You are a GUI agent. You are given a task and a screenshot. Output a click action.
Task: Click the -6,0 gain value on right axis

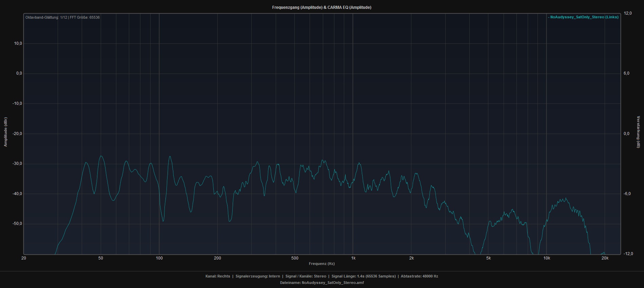click(627, 194)
